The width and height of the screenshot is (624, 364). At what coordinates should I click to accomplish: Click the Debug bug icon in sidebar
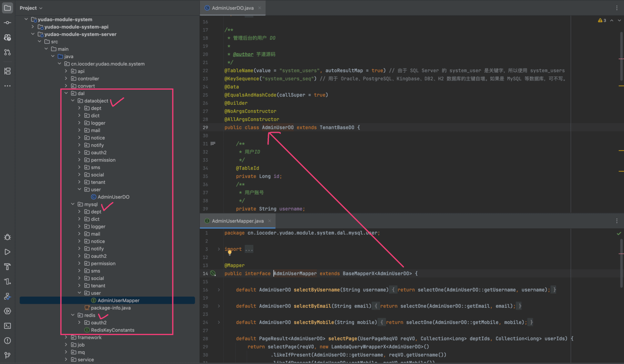(x=7, y=237)
